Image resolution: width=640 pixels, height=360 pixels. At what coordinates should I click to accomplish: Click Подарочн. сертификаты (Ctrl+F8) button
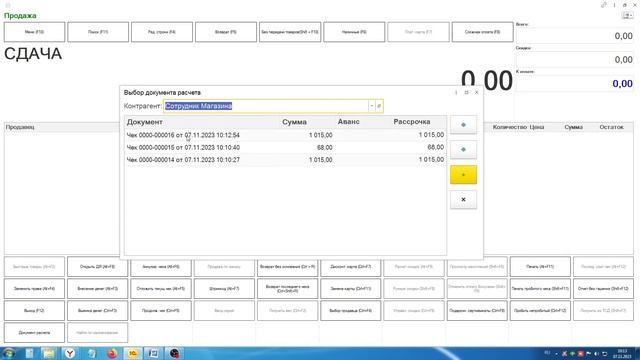pos(477,311)
